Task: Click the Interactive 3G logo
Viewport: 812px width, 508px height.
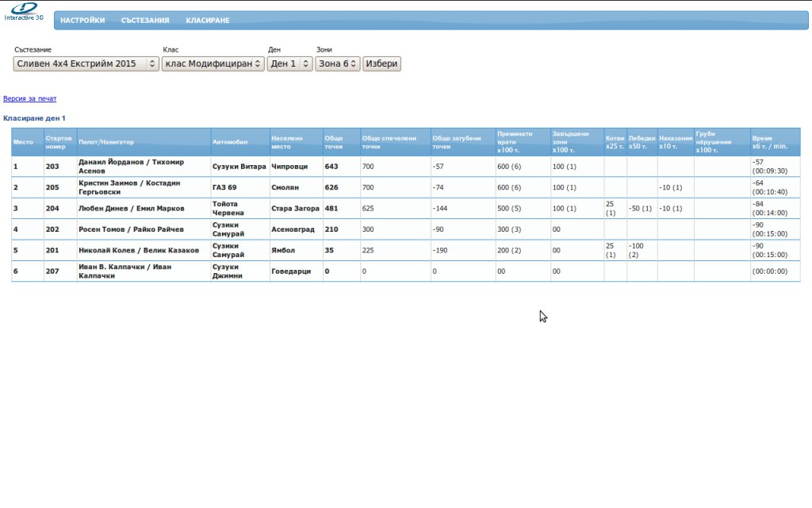Action: point(24,11)
